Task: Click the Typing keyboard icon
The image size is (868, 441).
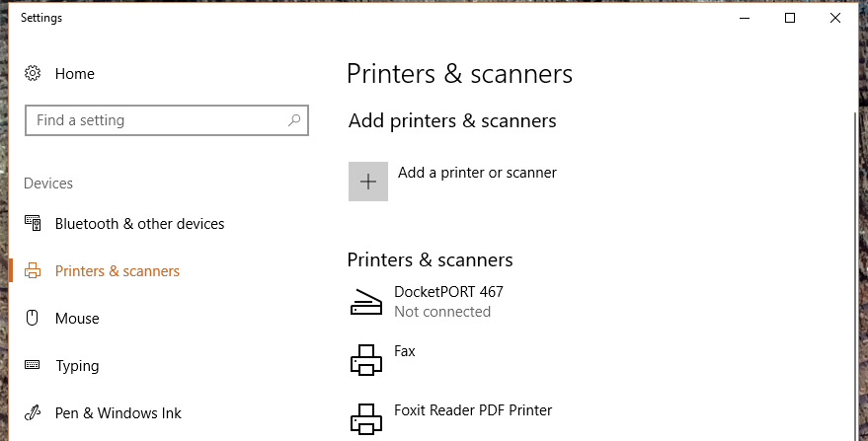Action: (33, 365)
